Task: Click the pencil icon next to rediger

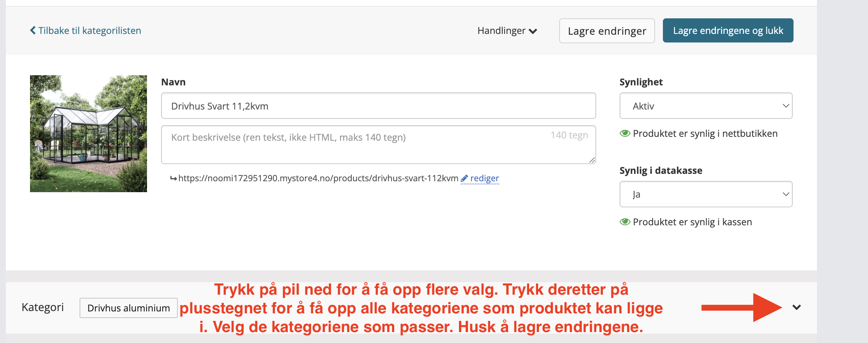Action: (x=464, y=179)
